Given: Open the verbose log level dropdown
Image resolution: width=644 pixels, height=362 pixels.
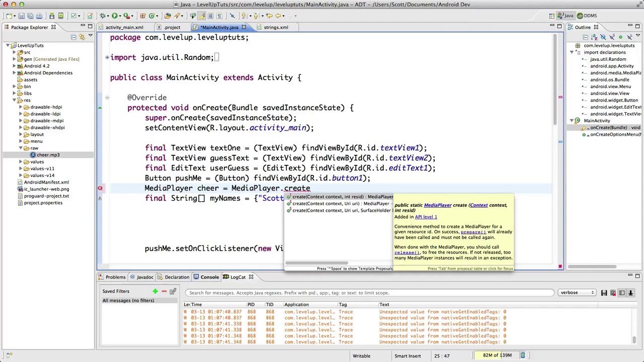Looking at the screenshot, I should [x=577, y=293].
